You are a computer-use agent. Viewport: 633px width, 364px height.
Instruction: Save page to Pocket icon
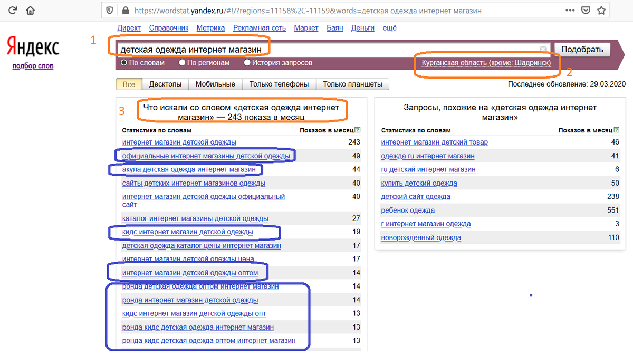click(x=586, y=10)
